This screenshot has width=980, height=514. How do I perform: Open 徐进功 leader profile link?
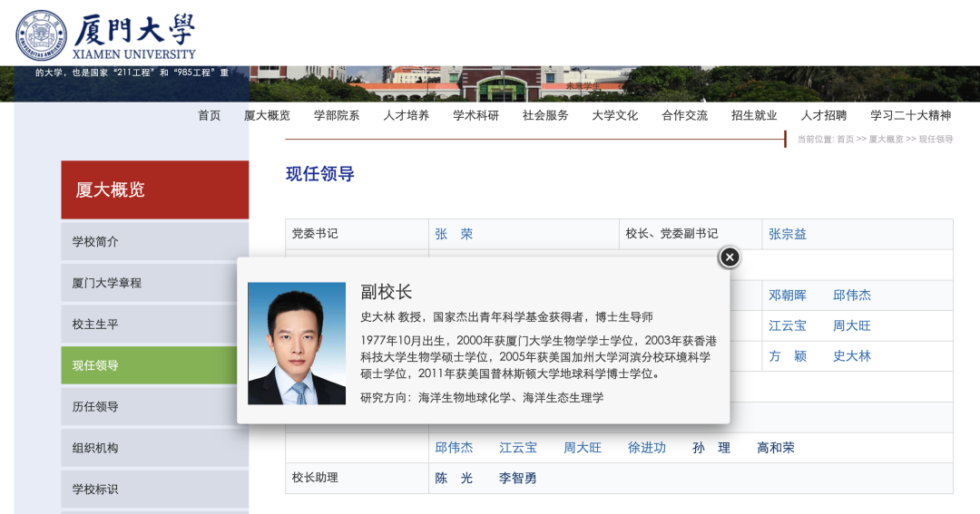[x=647, y=448]
